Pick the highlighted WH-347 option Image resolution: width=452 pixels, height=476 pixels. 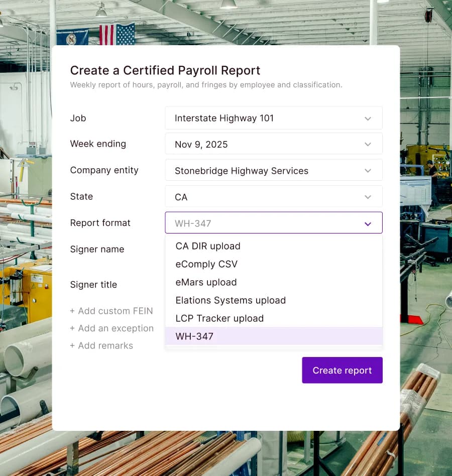tap(274, 336)
